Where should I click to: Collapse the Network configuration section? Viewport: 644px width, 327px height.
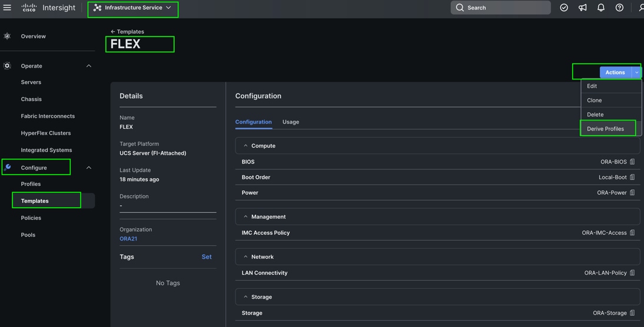pos(245,257)
